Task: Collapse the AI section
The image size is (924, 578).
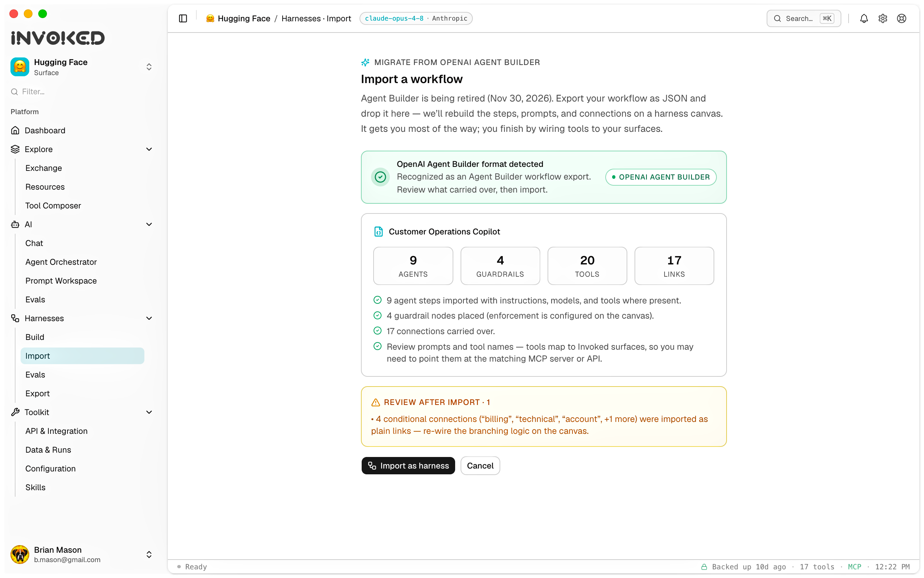Action: tap(149, 224)
